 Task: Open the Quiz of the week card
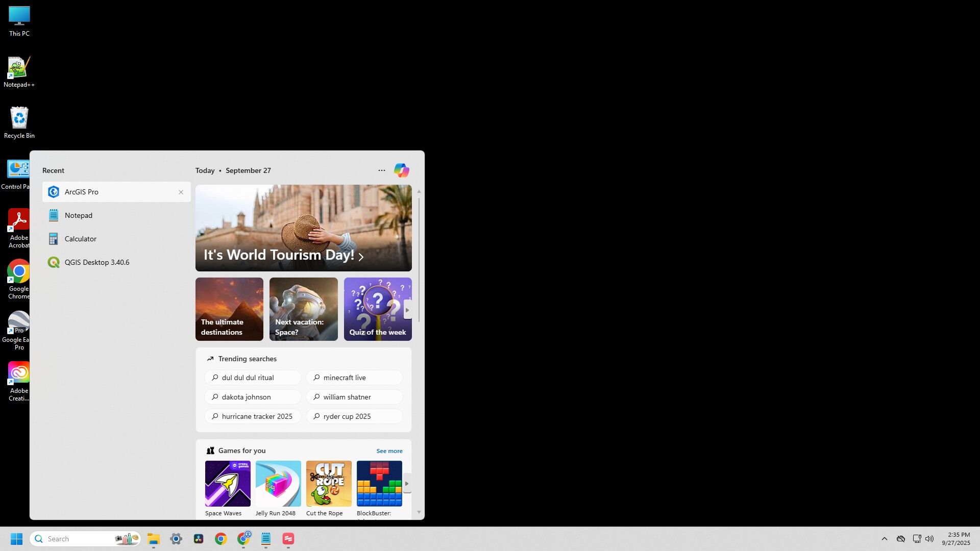tap(377, 309)
